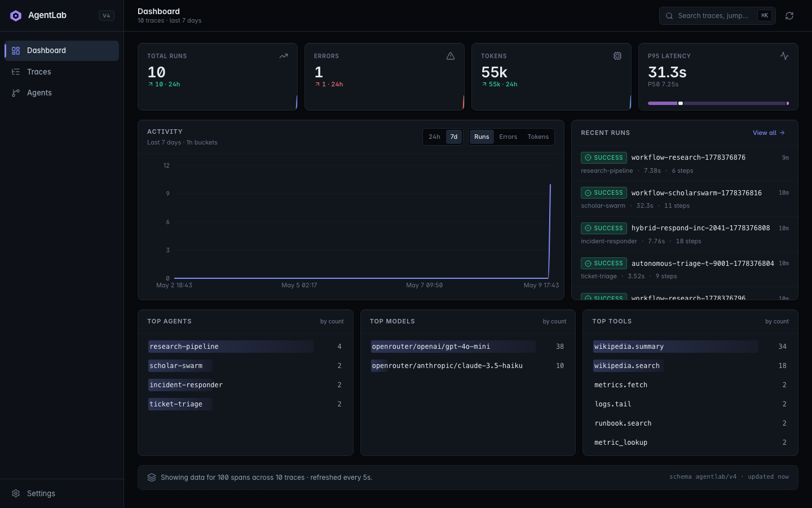Click the Total Runs trending arrow icon

pos(284,56)
